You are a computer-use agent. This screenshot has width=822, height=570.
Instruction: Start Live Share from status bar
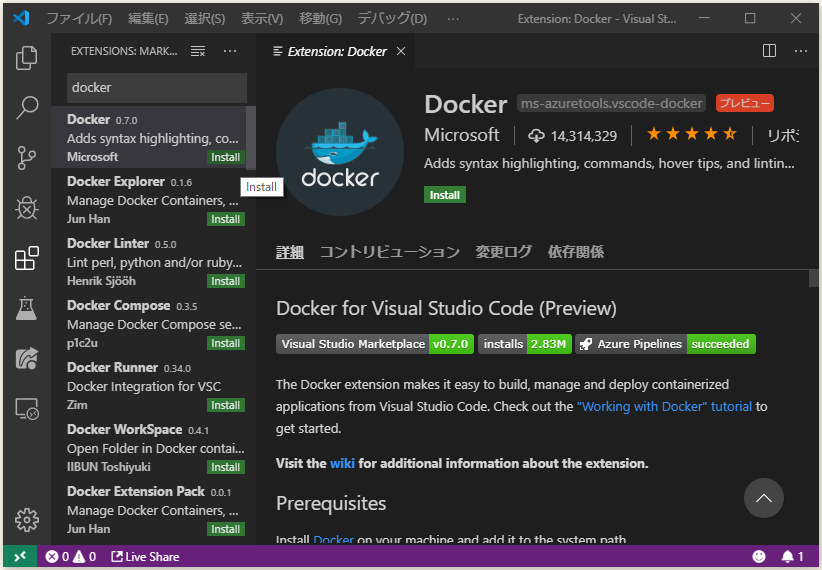tap(145, 556)
